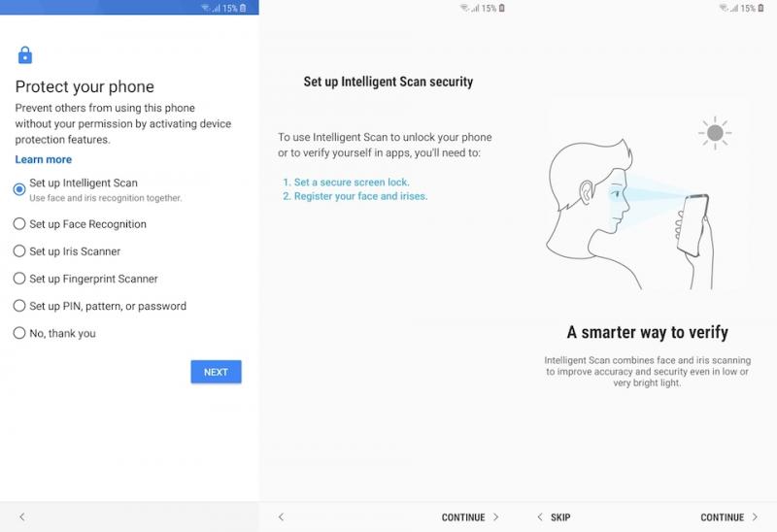Tap CONTINUE on the Intelligent Scan security screen
Screen dimensions: 777x532
tap(470, 517)
